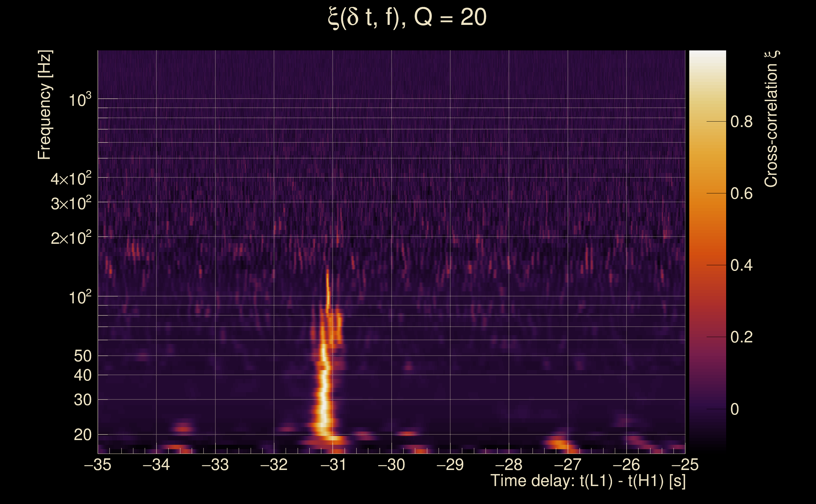Click the 0.6 tick label on the colorbar
Screen dimensions: 816x504
click(x=741, y=194)
